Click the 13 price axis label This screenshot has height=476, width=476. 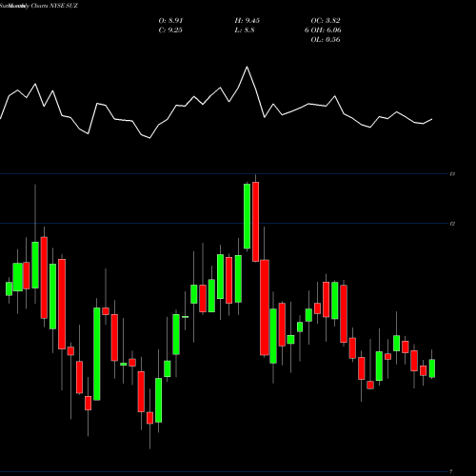(453, 174)
